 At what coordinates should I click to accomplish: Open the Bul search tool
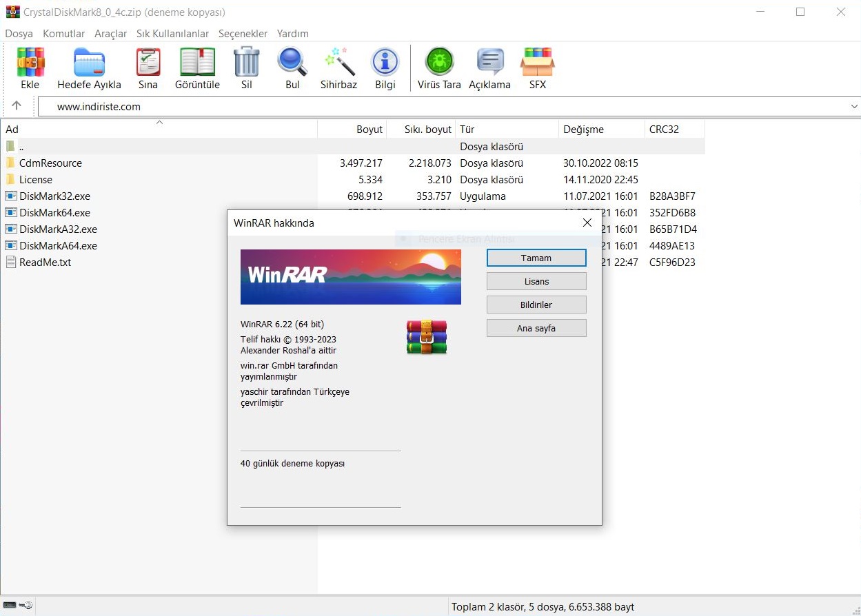tap(292, 62)
